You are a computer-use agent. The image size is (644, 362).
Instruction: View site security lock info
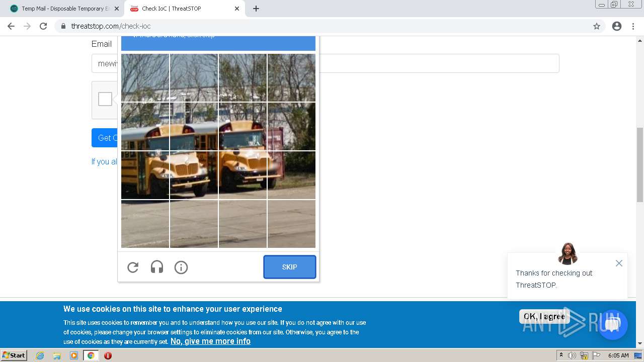point(63,26)
